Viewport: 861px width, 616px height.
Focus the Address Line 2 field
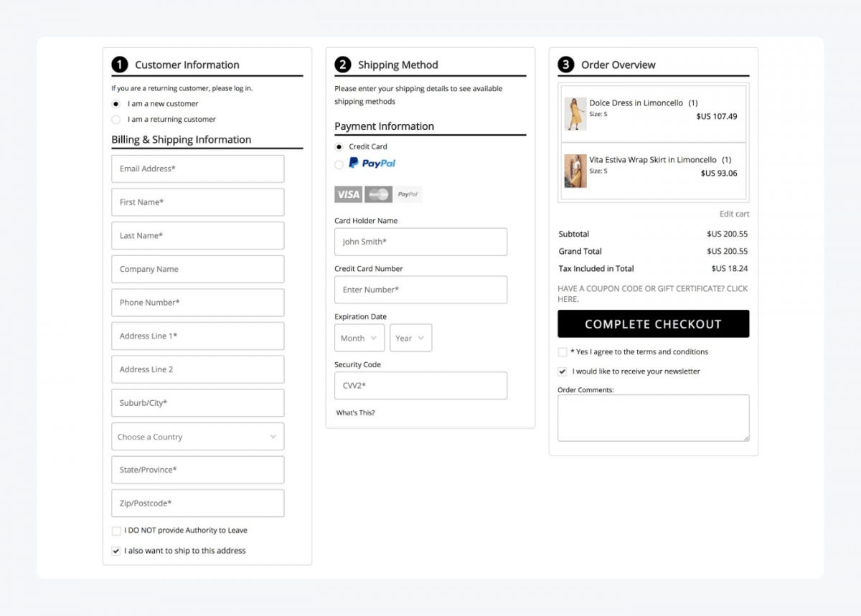pos(198,369)
